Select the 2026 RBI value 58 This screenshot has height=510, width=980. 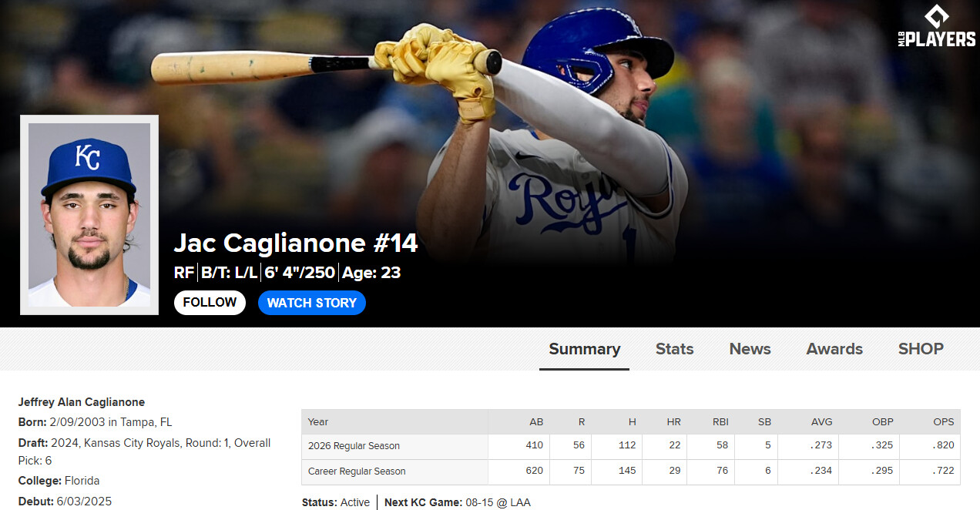(722, 446)
